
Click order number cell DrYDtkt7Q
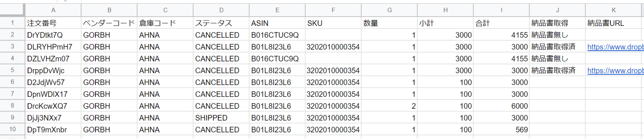[53, 35]
